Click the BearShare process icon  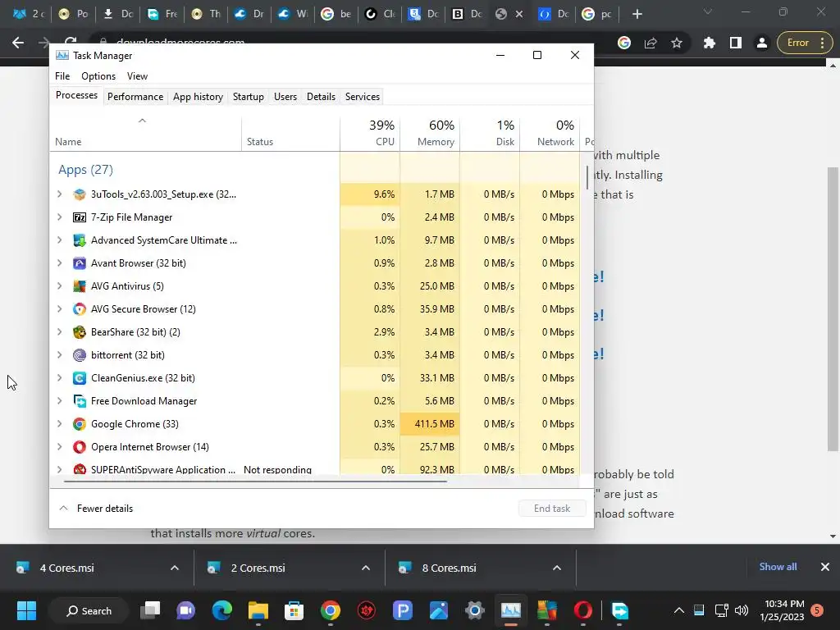pyautogui.click(x=80, y=332)
